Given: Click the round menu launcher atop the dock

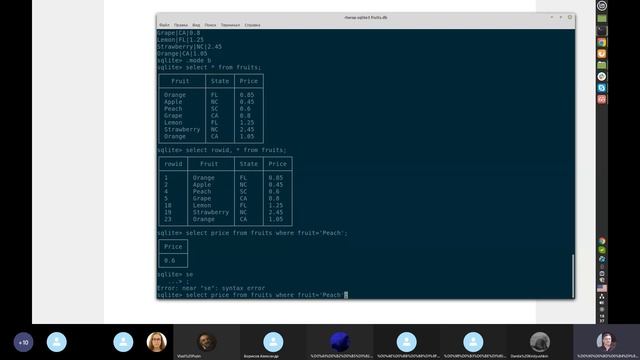Looking at the screenshot, I should point(602,6).
